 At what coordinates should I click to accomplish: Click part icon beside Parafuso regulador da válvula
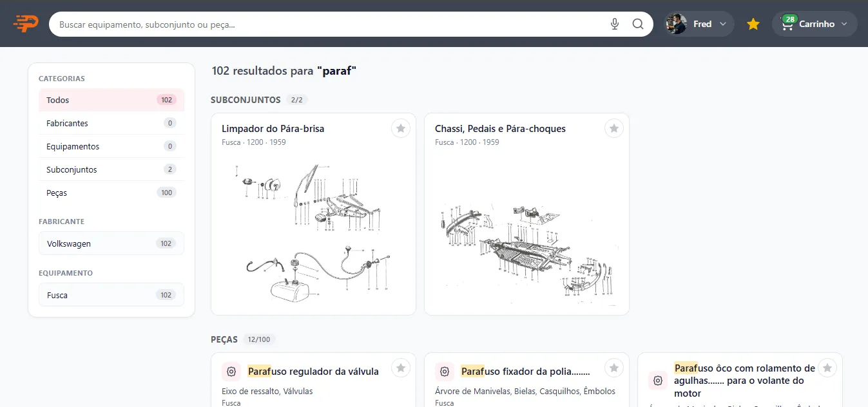(x=231, y=372)
